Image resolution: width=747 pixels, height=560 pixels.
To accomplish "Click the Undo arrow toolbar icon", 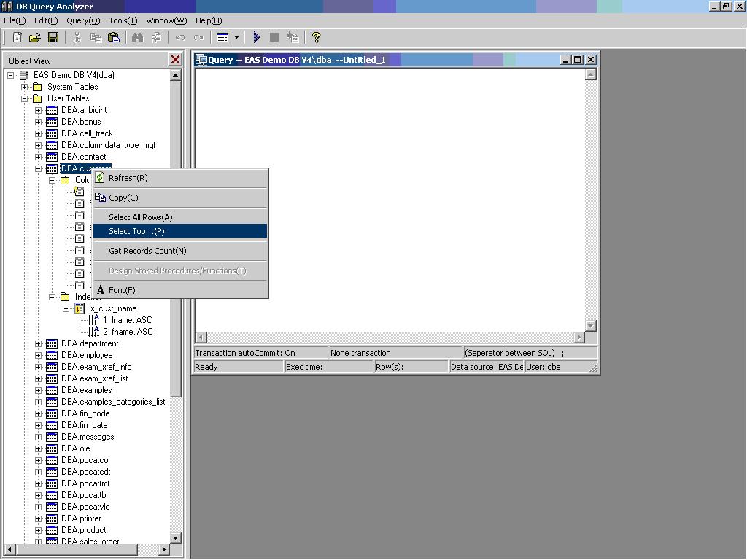I will [179, 37].
